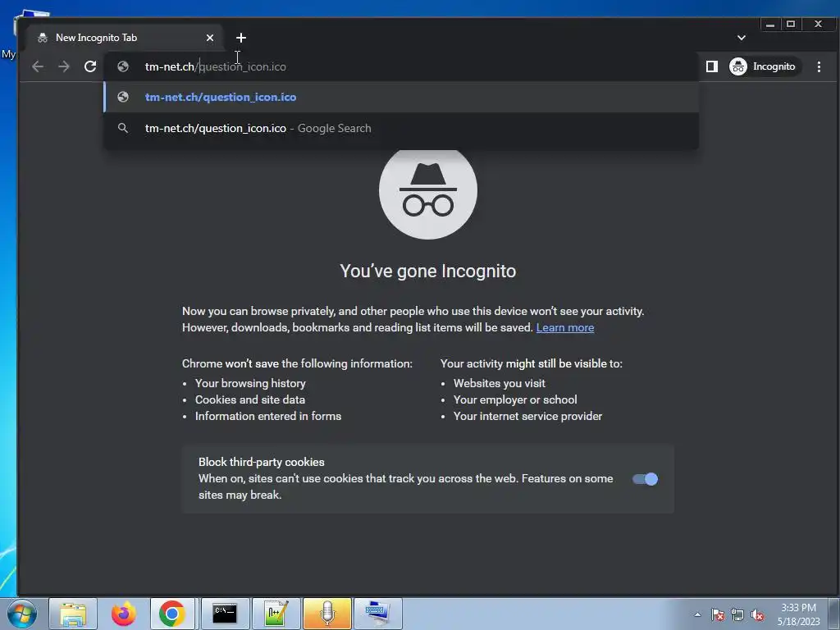Click the "You've gone Incognito" heading
Screen dimensions: 840x630
pos(428,271)
